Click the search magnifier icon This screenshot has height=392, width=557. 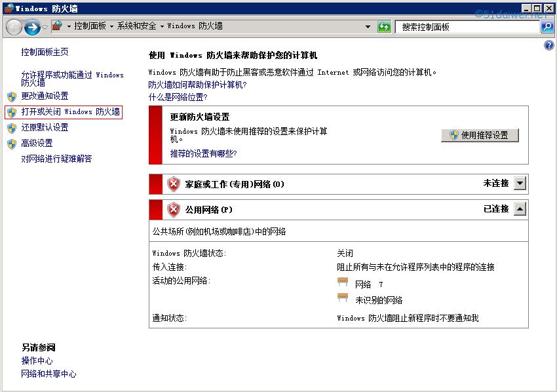[x=548, y=27]
